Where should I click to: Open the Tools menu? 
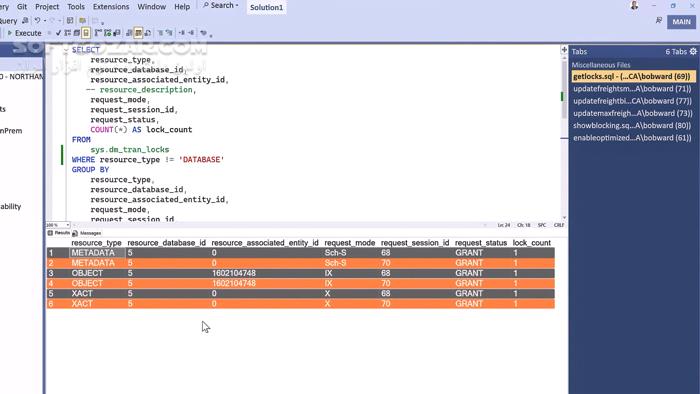(76, 7)
